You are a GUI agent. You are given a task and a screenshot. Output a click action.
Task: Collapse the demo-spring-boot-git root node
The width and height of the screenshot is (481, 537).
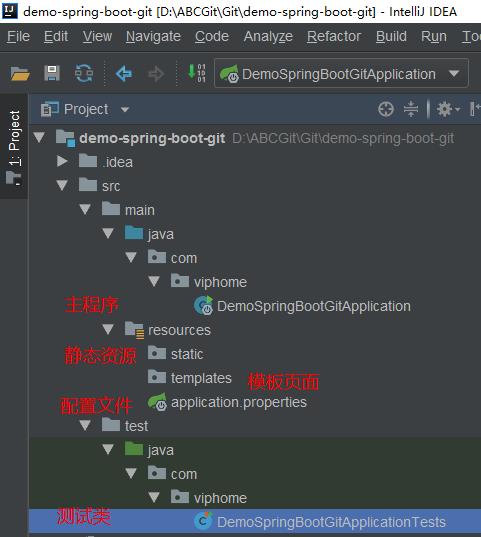(x=39, y=138)
